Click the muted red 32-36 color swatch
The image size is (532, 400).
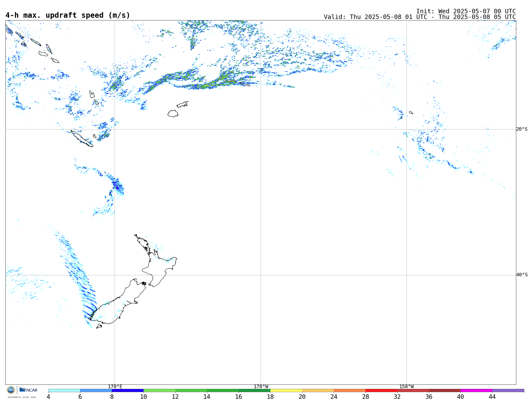point(413,391)
